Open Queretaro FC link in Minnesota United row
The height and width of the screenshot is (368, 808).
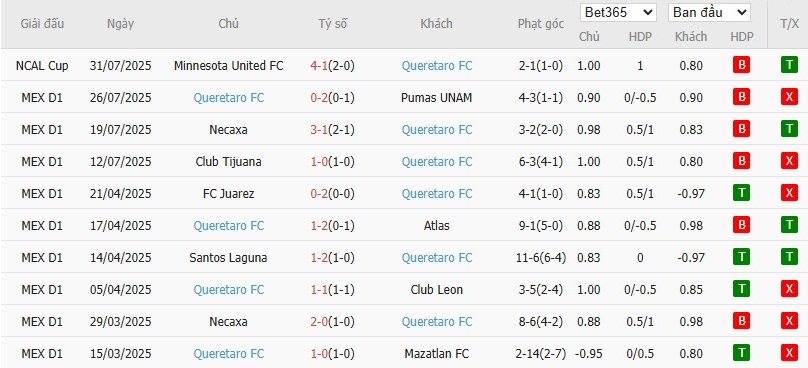[437, 66]
